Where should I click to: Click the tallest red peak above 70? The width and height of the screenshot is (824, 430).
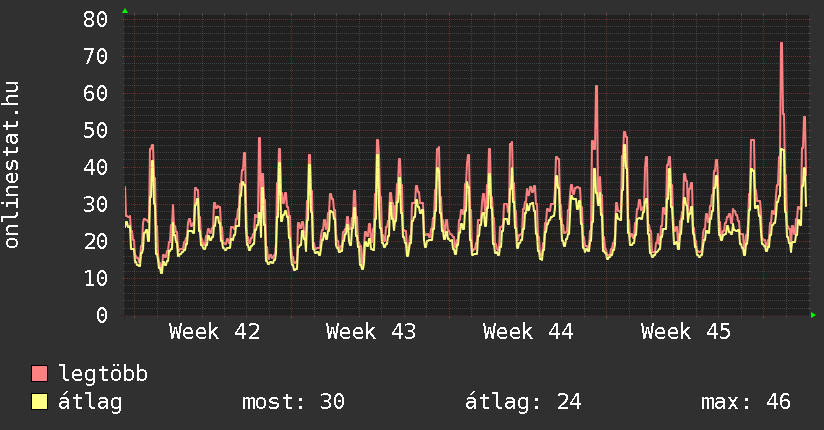click(x=781, y=45)
